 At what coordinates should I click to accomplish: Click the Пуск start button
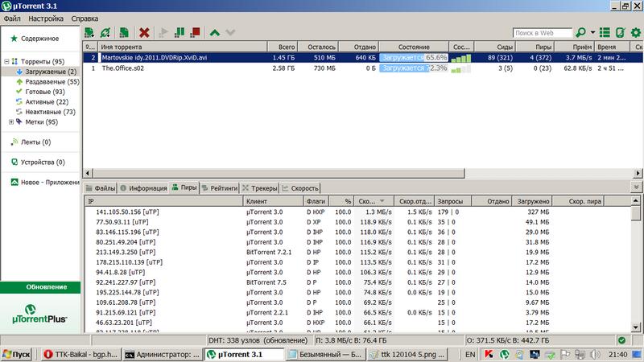pyautogui.click(x=17, y=354)
